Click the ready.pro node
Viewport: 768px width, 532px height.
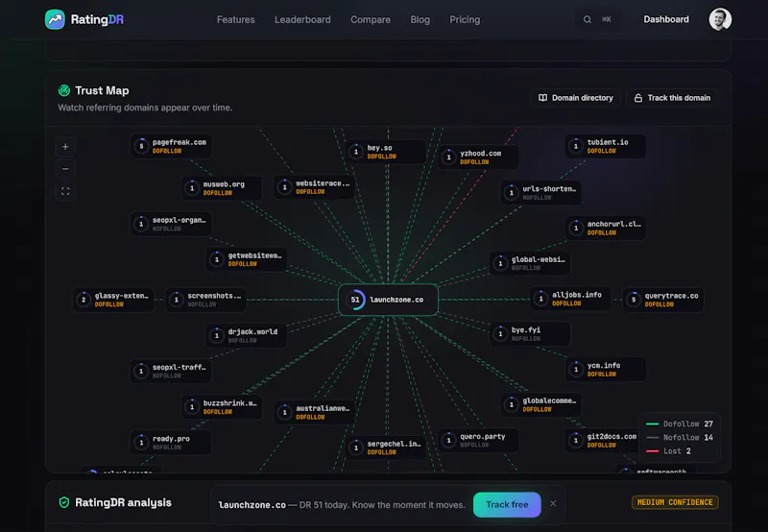171,443
